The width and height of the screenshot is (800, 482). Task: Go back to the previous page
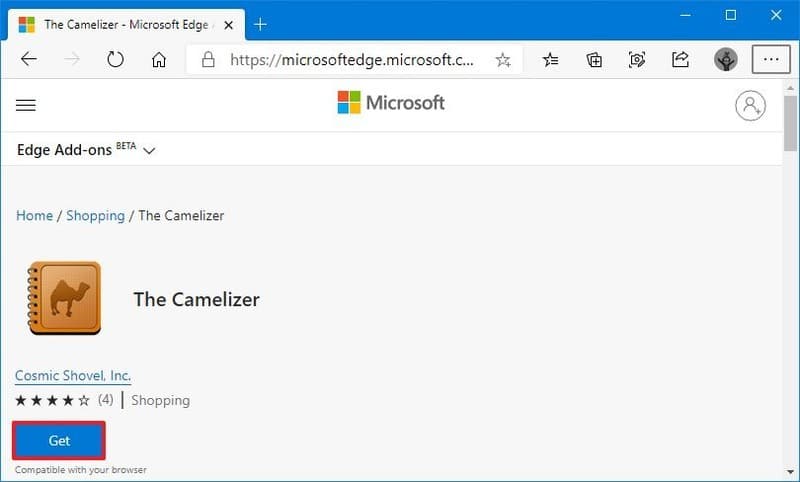(29, 60)
